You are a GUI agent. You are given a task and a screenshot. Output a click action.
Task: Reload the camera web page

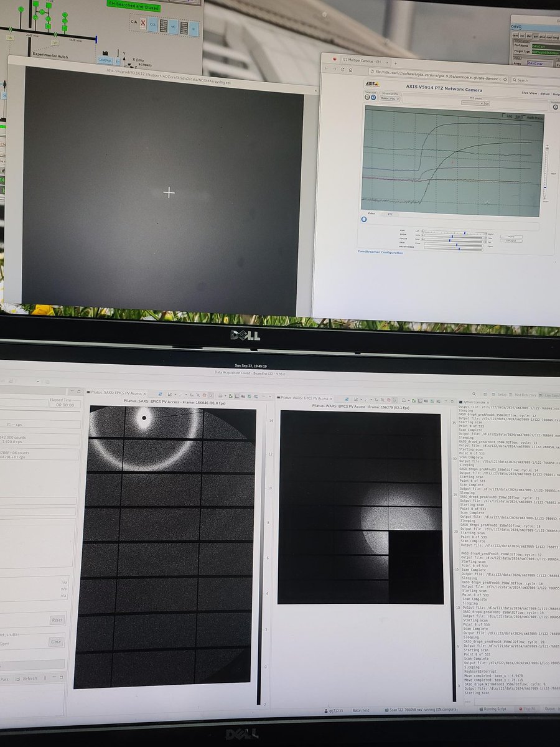coord(342,70)
